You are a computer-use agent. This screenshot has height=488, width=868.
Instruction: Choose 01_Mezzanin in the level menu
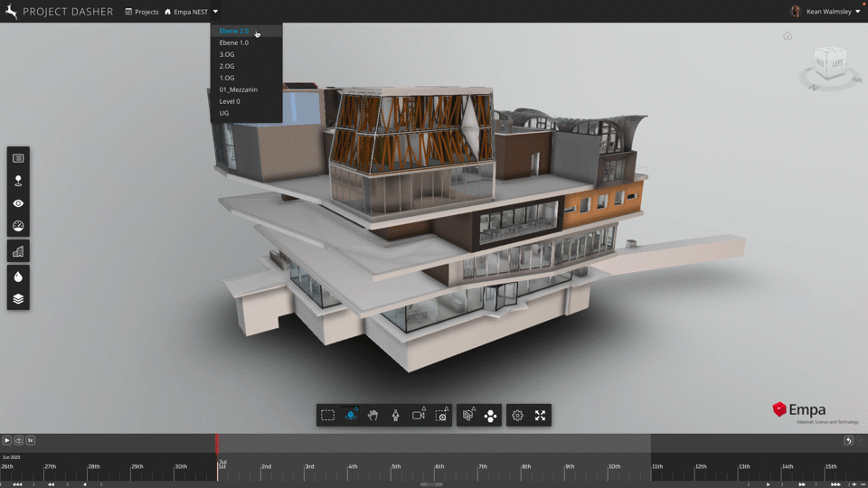(x=238, y=89)
